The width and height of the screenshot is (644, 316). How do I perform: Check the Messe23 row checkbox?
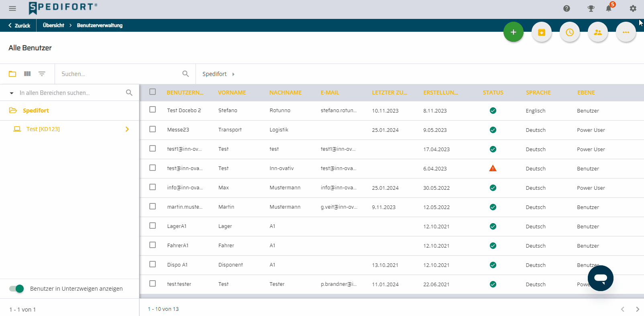[153, 129]
